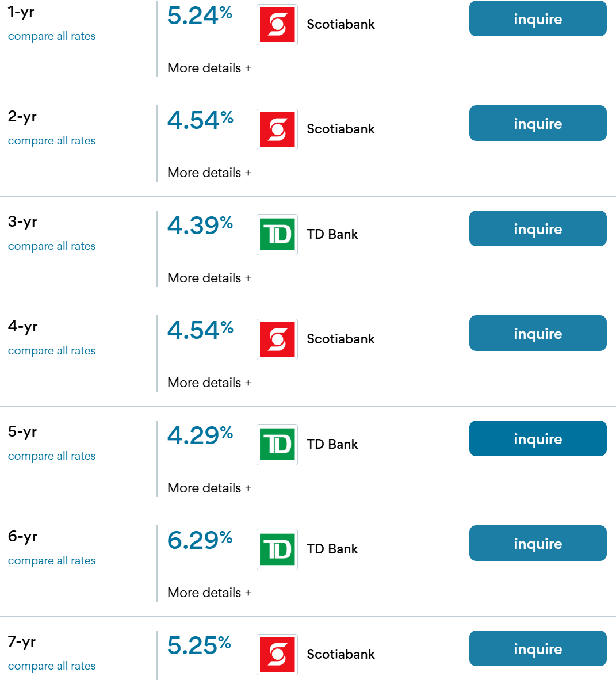Click the Scotiabank logo in 7-yr row

277,655
